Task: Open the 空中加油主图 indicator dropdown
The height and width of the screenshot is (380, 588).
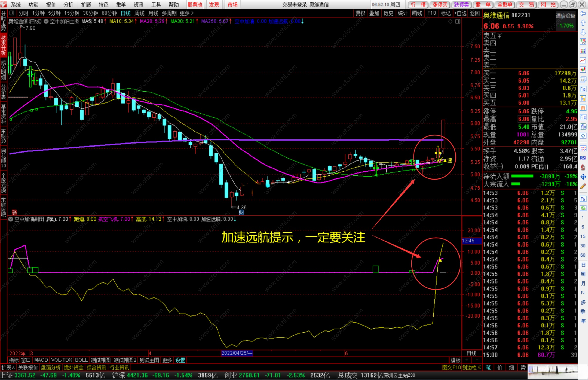Action: click(x=46, y=21)
